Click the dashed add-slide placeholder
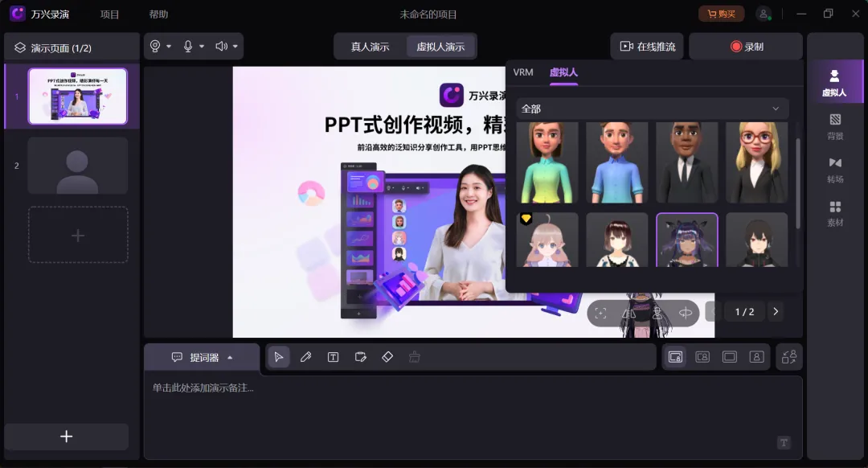The height and width of the screenshot is (468, 868). pos(78,235)
